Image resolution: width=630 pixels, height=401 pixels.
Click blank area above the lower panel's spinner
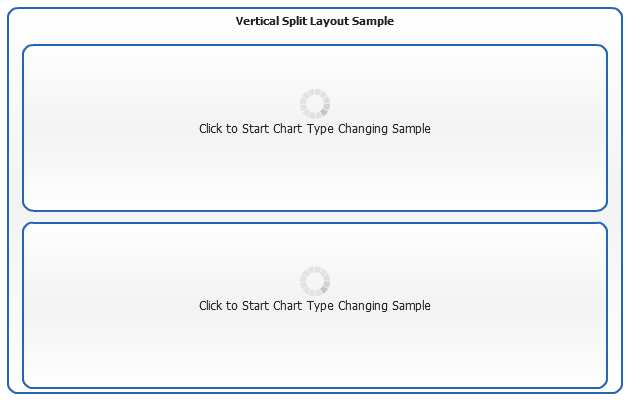pos(314,243)
